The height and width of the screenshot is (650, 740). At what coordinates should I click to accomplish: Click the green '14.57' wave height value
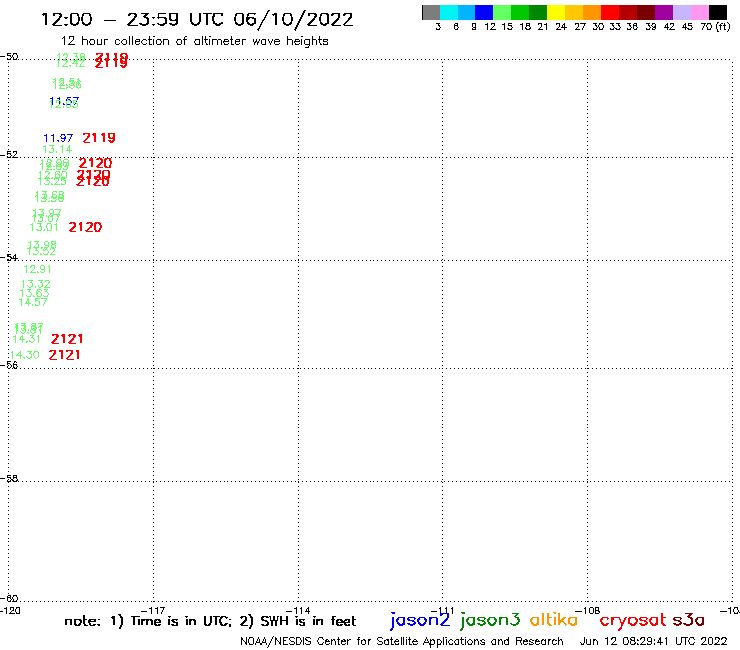(x=33, y=302)
